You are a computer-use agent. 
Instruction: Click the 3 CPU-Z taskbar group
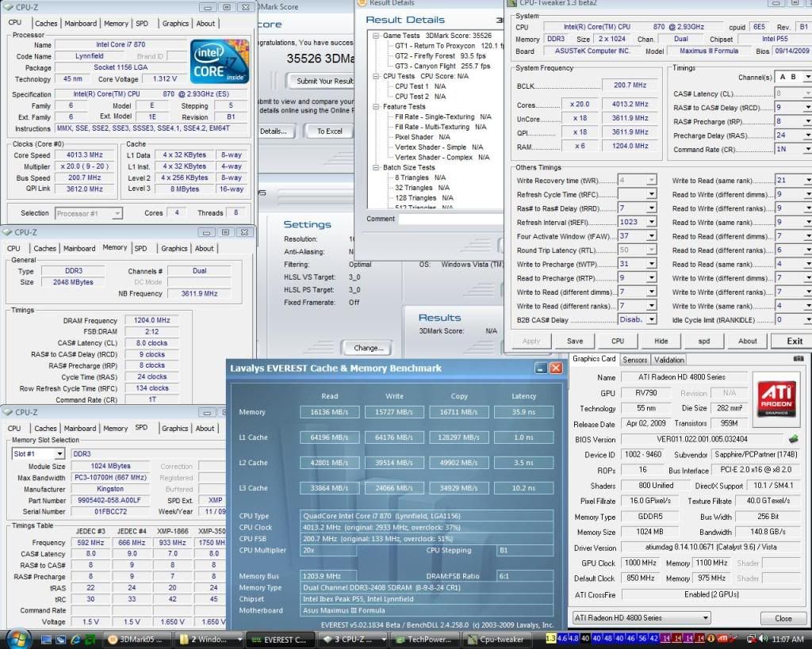coord(354,639)
